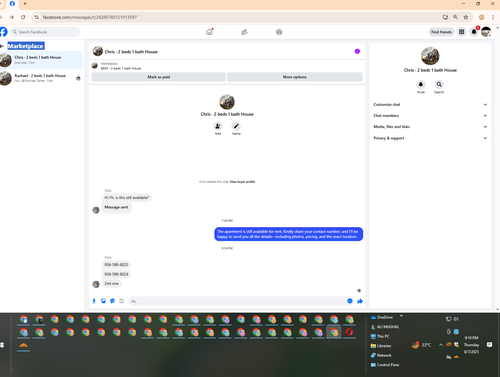Open the notifications bell in the Facebook header
The width and height of the screenshot is (500, 377).
pyautogui.click(x=474, y=32)
